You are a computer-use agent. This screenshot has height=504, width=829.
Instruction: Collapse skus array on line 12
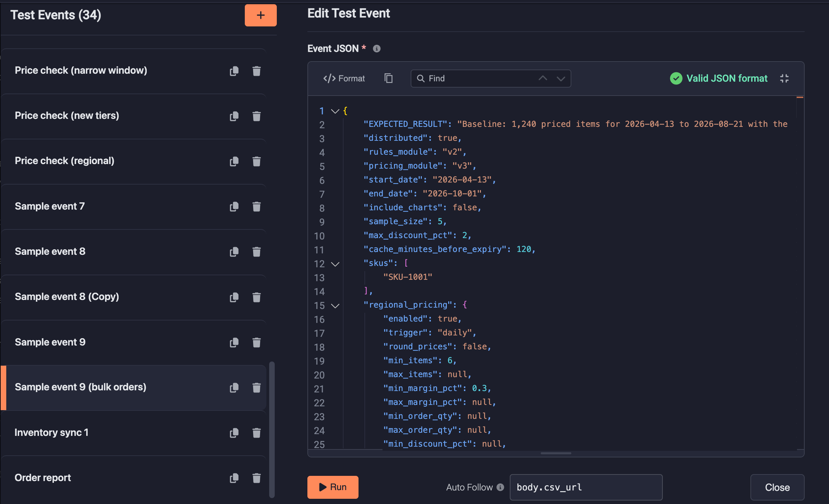point(335,264)
